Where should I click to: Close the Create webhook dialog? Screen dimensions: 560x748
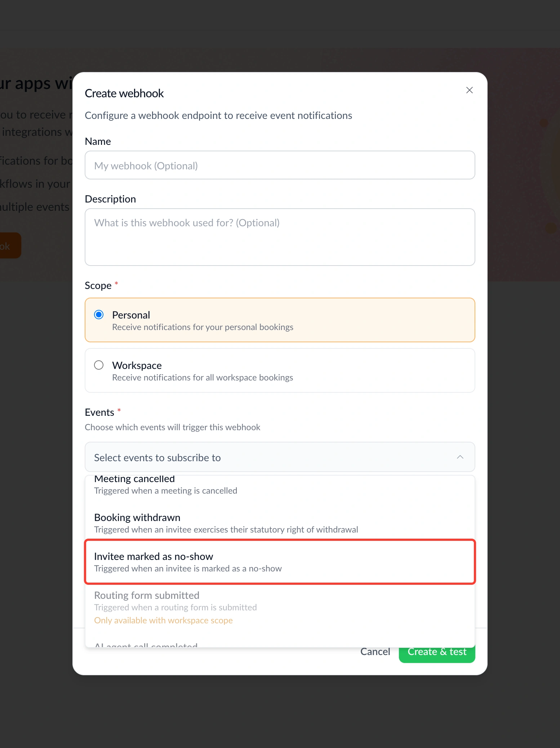(469, 90)
